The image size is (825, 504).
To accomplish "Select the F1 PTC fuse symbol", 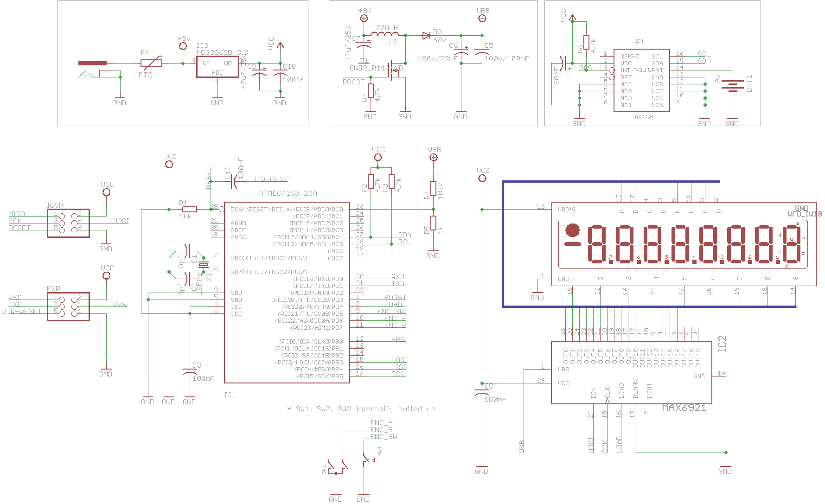I will point(152,63).
